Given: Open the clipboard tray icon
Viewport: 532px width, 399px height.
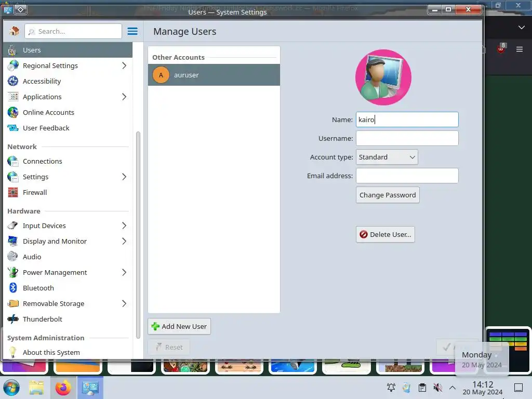Looking at the screenshot, I should (x=422, y=388).
